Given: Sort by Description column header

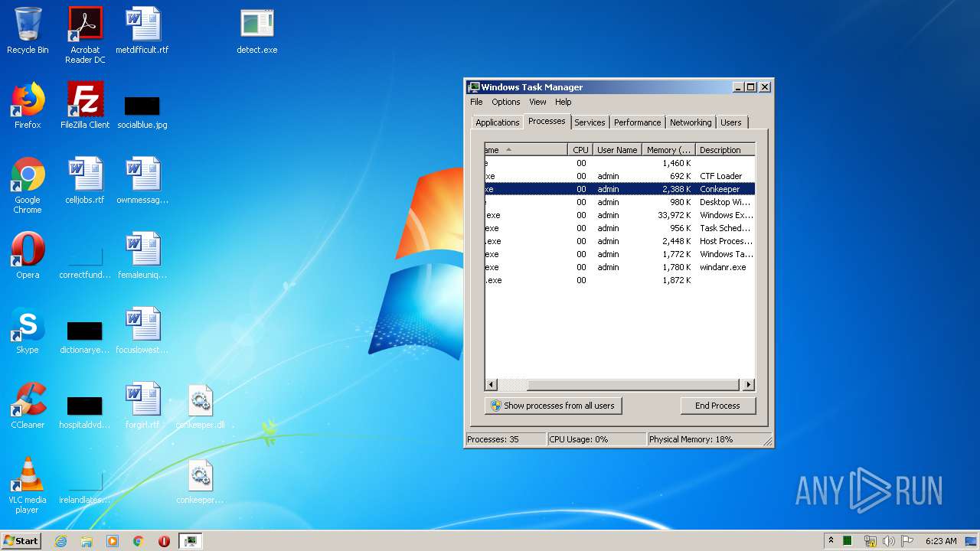Looking at the screenshot, I should coord(725,150).
